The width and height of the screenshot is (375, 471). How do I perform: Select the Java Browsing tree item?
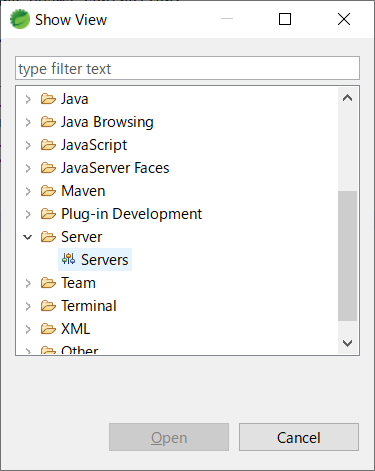tap(107, 122)
